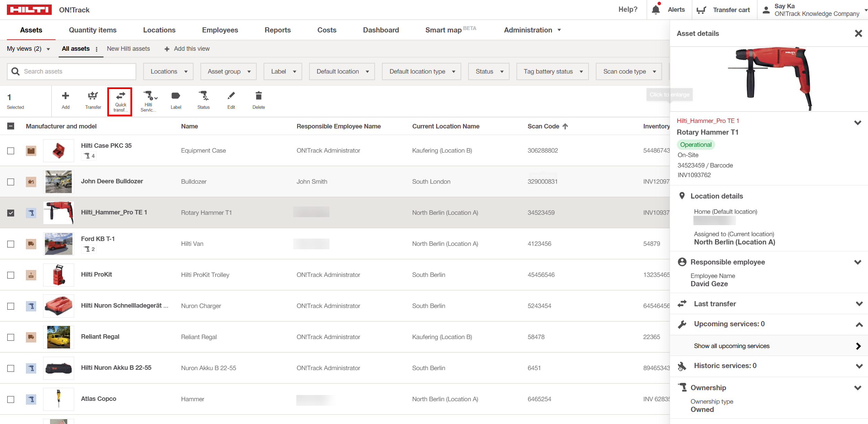
Task: Expand the Last transfer section
Action: pyautogui.click(x=859, y=304)
